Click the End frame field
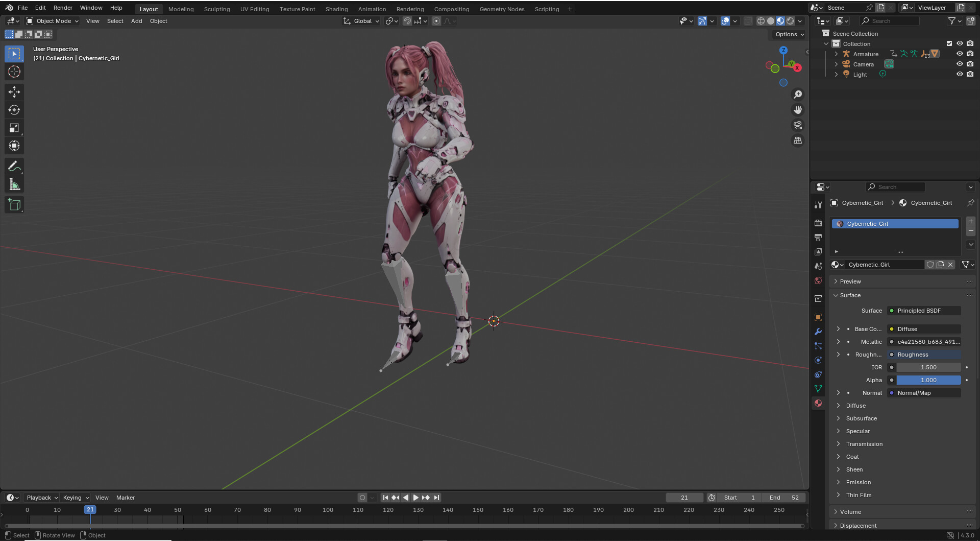Image resolution: width=980 pixels, height=541 pixels. pos(784,498)
